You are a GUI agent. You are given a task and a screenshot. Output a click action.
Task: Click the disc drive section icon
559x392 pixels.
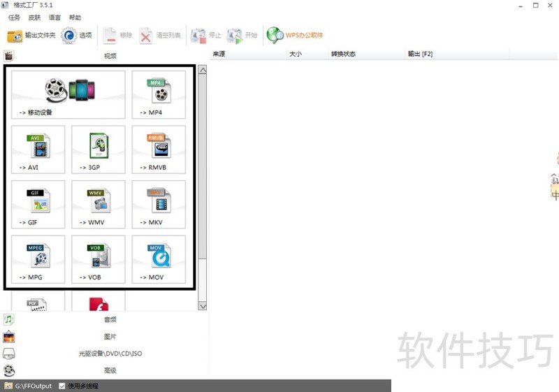point(9,354)
